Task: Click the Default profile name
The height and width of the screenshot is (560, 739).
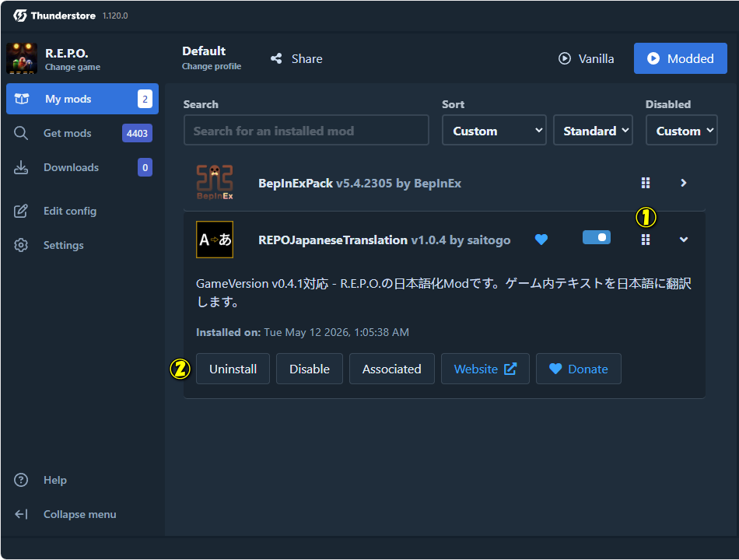Action: tap(204, 51)
